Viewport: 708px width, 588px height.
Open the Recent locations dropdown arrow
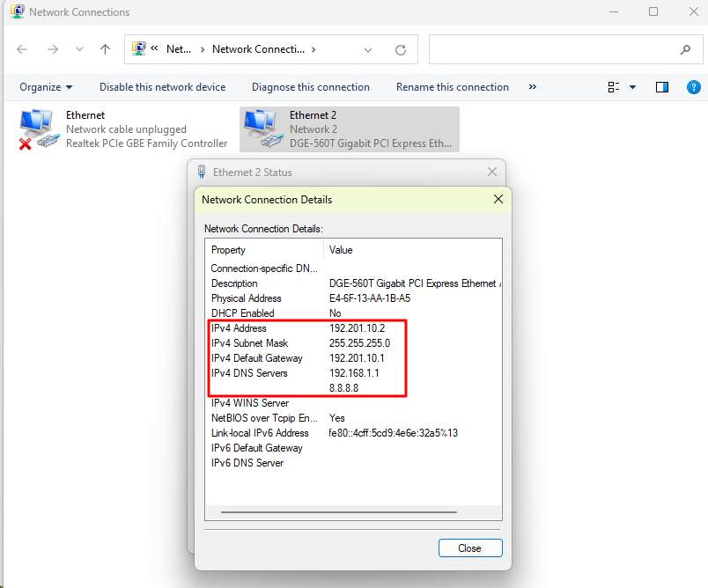[x=80, y=50]
